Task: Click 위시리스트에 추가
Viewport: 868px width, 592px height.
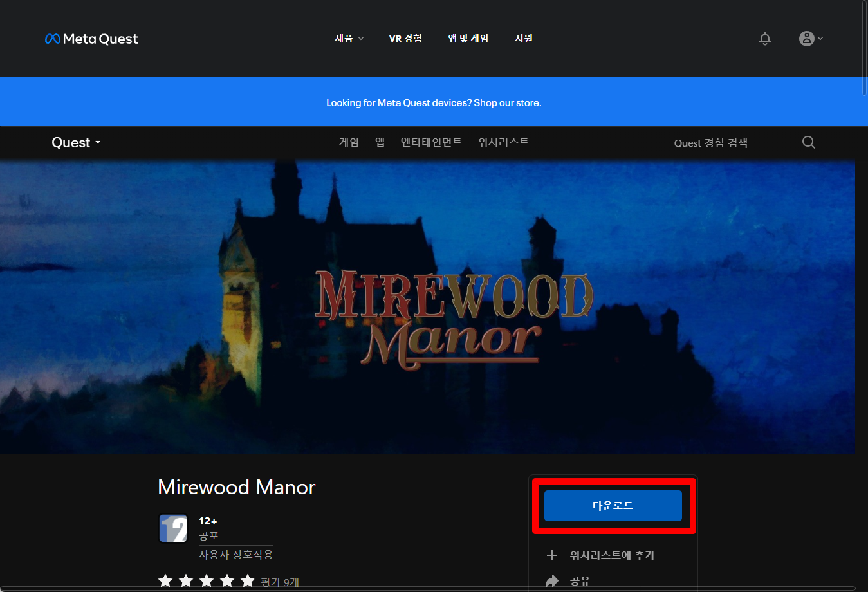Action: 612,555
